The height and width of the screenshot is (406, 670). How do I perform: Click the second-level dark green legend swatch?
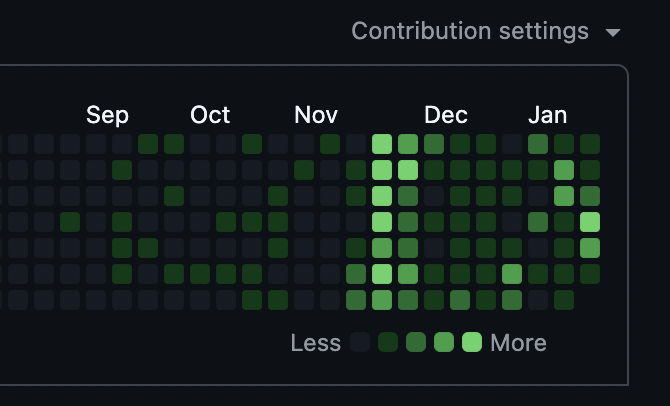[x=388, y=342]
